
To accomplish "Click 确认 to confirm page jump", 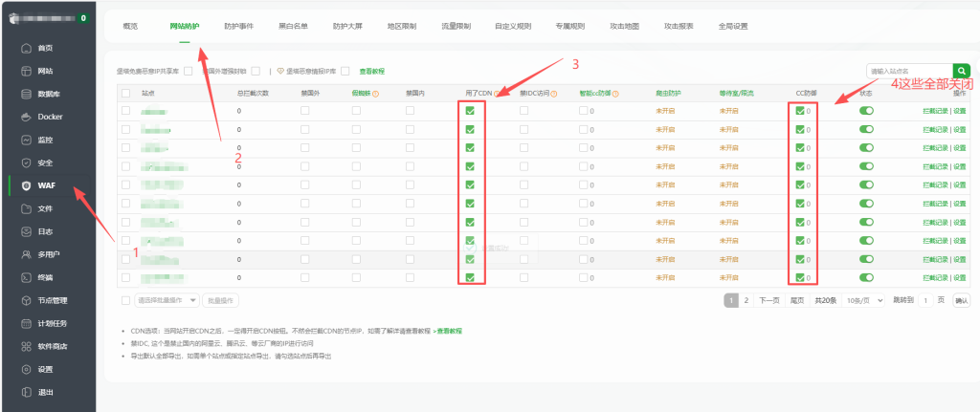I will tap(961, 300).
